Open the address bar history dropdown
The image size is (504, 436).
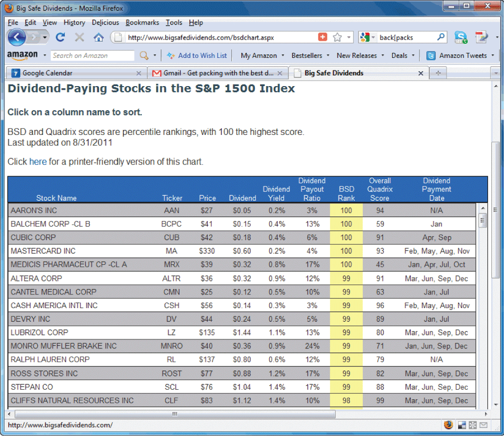[x=349, y=37]
